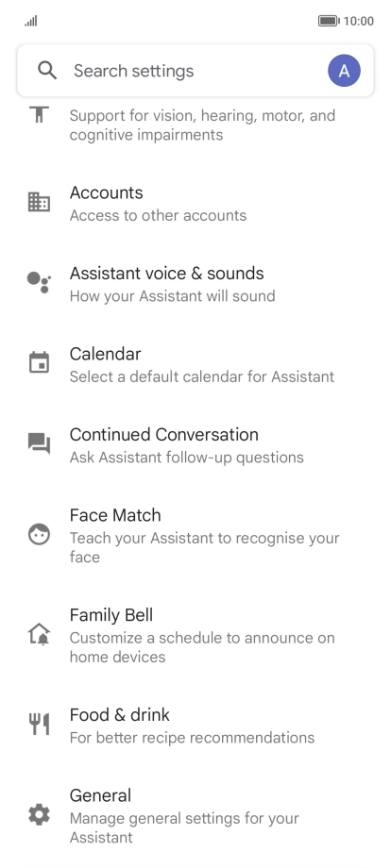
Task: Tap the search magnifier icon
Action: (x=47, y=71)
